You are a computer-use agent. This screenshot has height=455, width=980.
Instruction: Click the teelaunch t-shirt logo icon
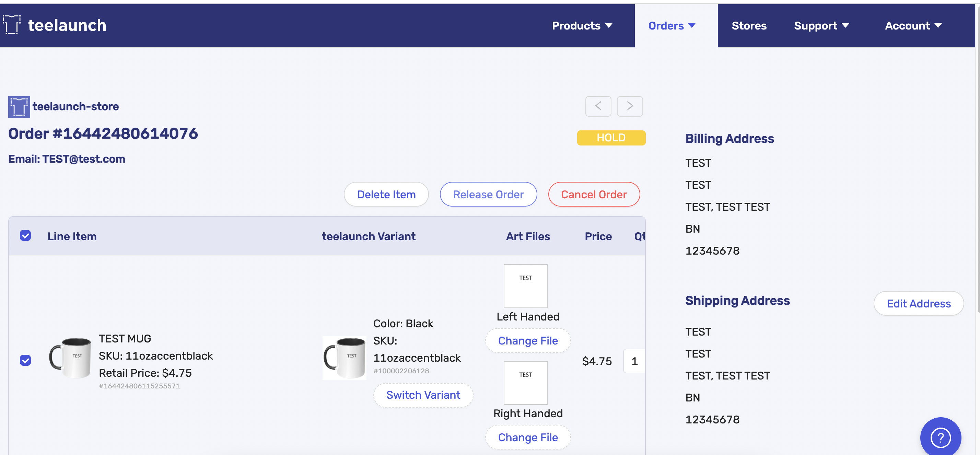click(12, 25)
